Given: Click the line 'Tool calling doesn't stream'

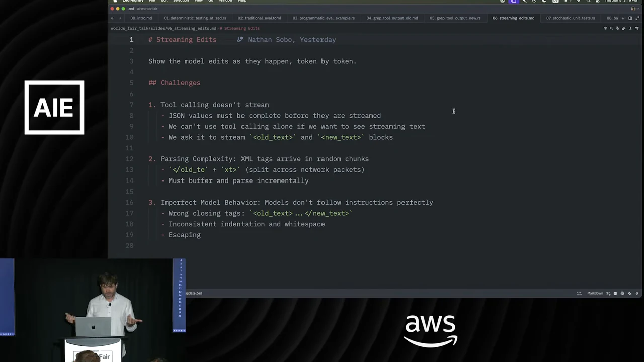Looking at the screenshot, I should (x=208, y=105).
